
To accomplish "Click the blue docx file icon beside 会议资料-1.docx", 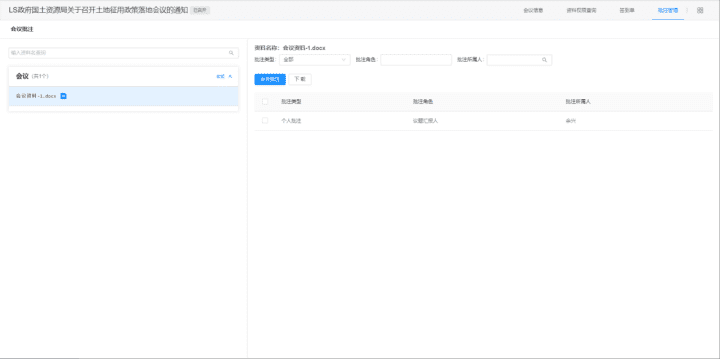I will (x=64, y=96).
